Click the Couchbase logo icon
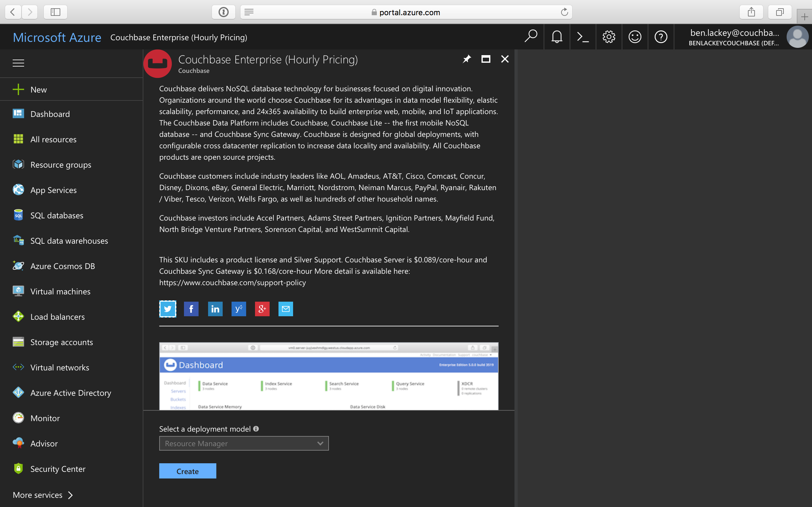The height and width of the screenshot is (507, 812). coord(157,63)
